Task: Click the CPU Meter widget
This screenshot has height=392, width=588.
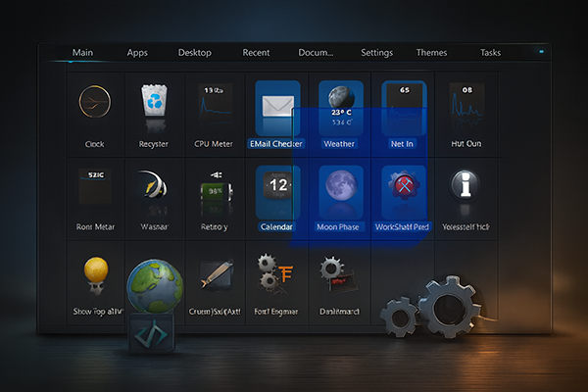Action: point(214,103)
